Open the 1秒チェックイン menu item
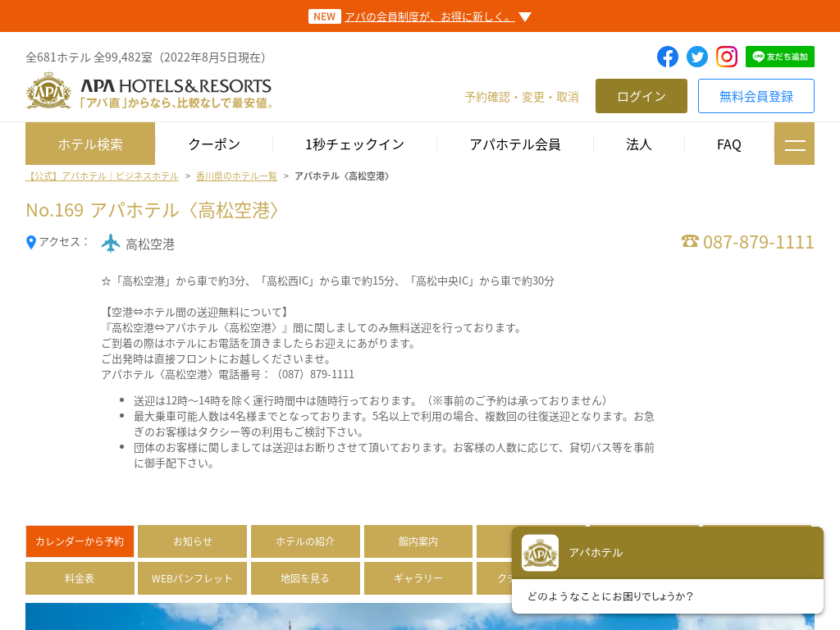This screenshot has width=840, height=630. [x=354, y=144]
